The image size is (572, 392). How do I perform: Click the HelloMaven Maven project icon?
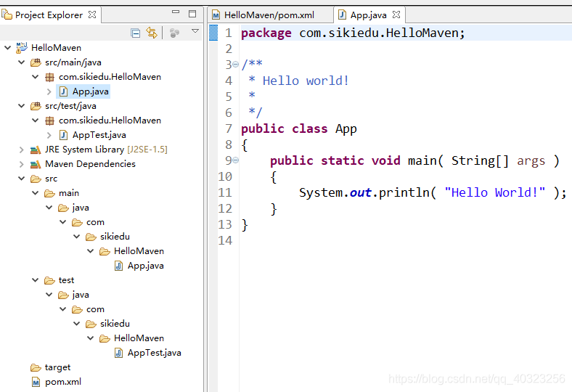(x=22, y=47)
